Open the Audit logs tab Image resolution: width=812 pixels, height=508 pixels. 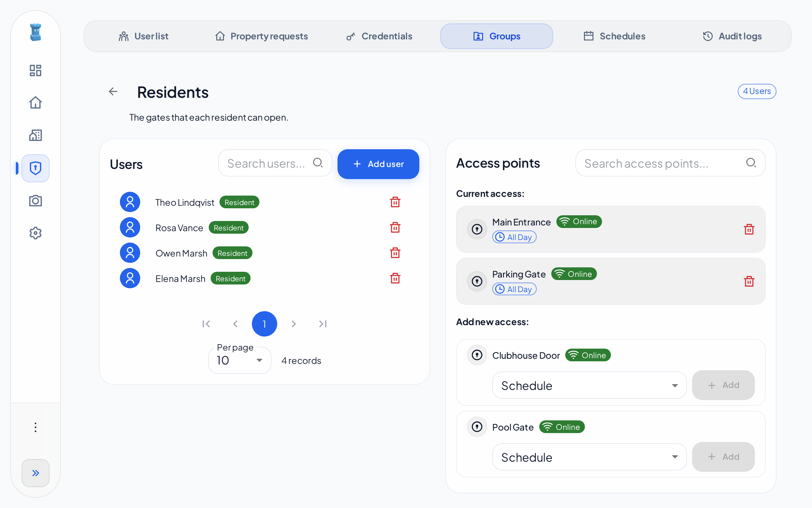(x=732, y=36)
